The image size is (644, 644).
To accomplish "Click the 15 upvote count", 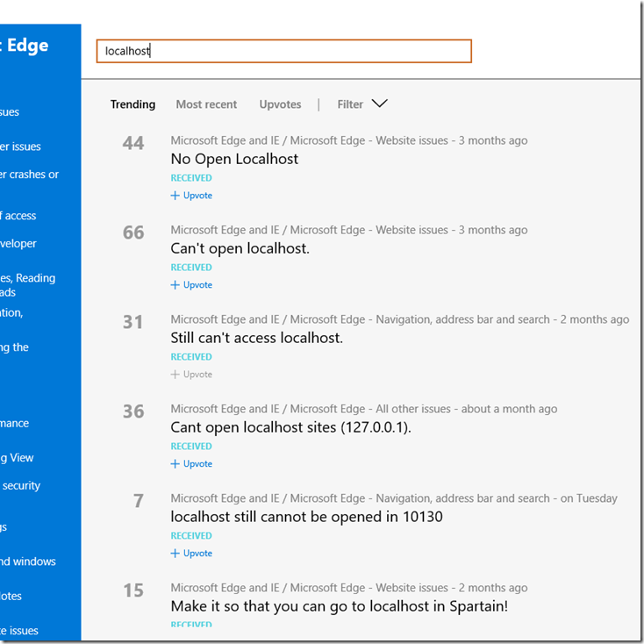I will (x=133, y=590).
